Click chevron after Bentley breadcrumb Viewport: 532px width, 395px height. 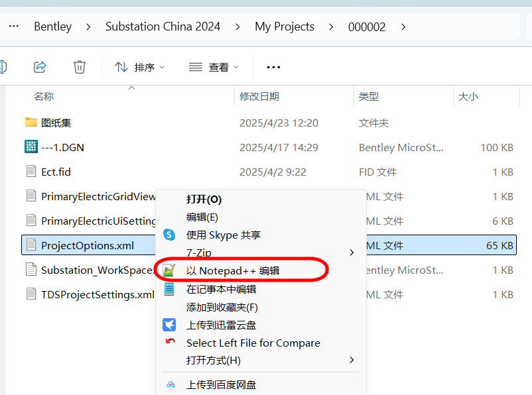tap(88, 27)
